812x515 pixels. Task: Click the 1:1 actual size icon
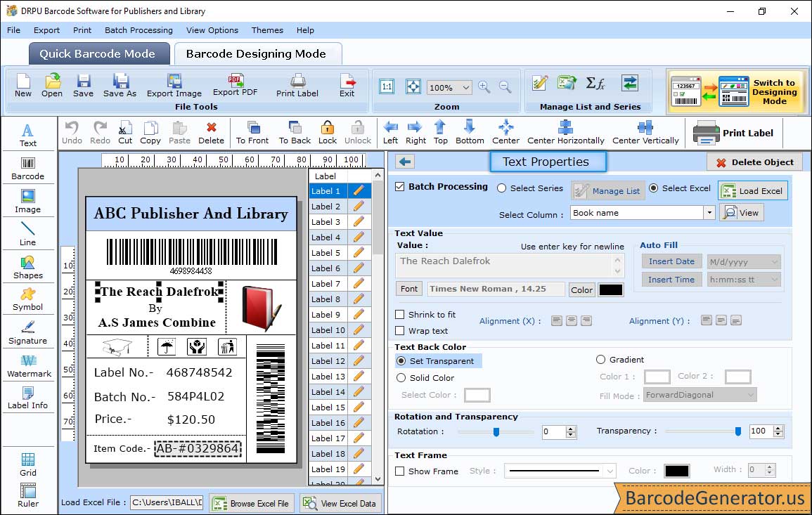click(387, 86)
